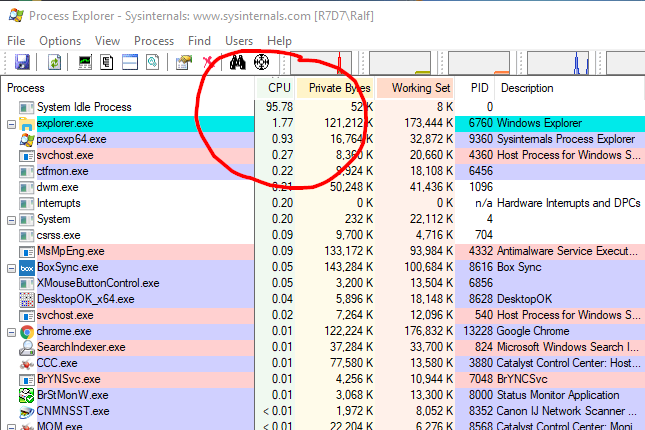Open the Options menu

click(x=60, y=41)
